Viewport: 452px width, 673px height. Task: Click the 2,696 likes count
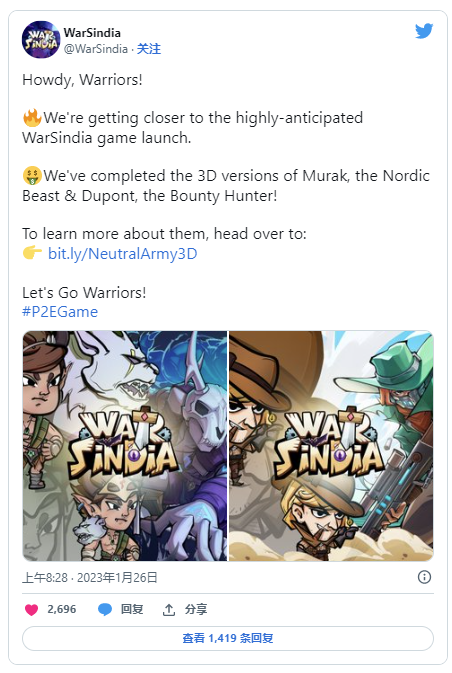point(61,609)
